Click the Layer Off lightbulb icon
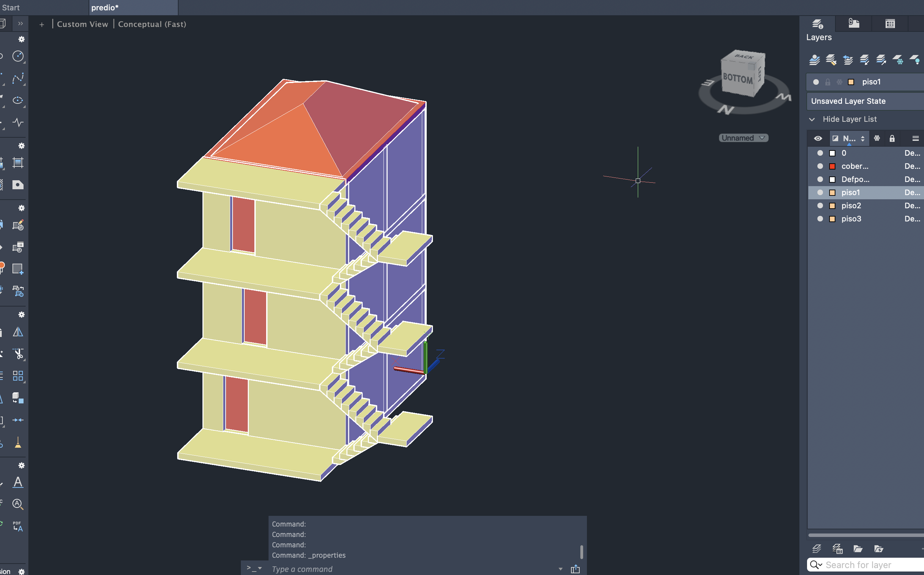 pyautogui.click(x=915, y=60)
